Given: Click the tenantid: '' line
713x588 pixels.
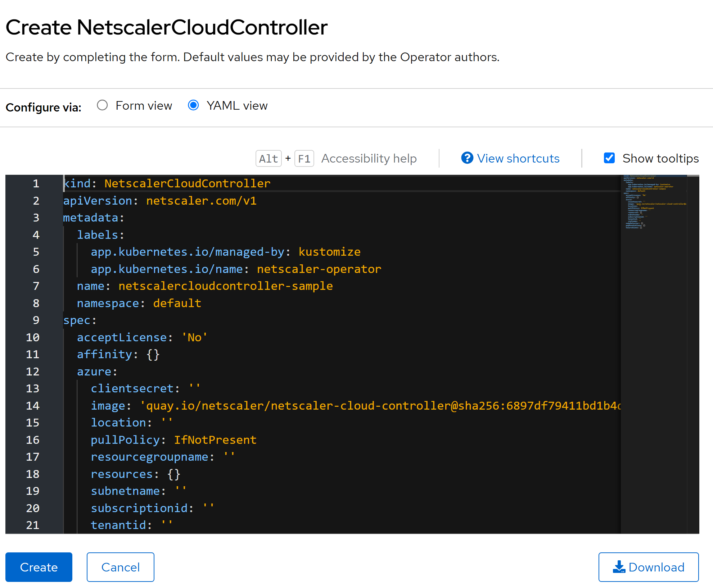Looking at the screenshot, I should click(132, 525).
